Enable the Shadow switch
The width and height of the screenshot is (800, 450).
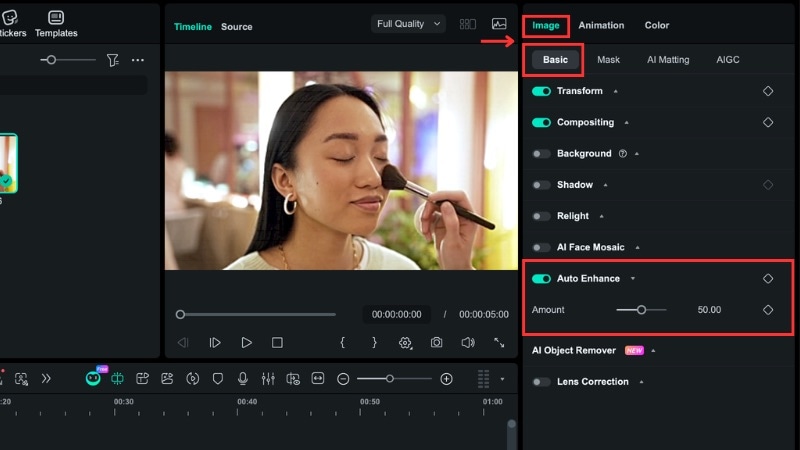[x=541, y=185]
